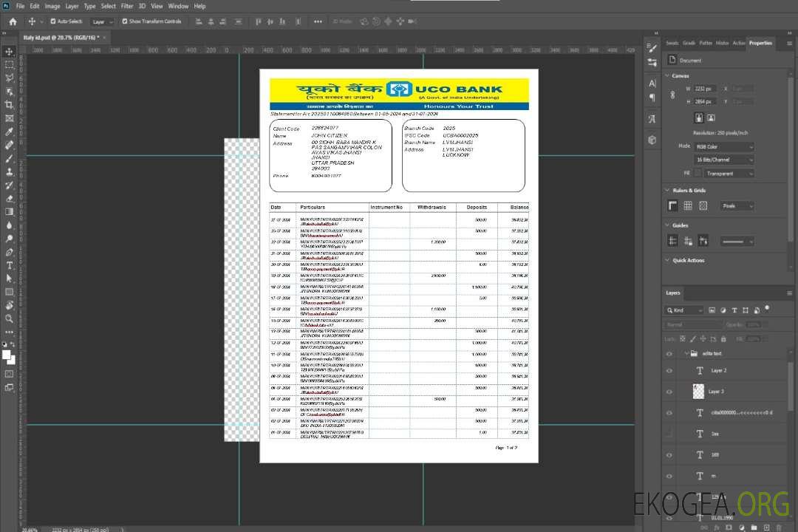Hide the 'edita text' group layer

click(669, 354)
